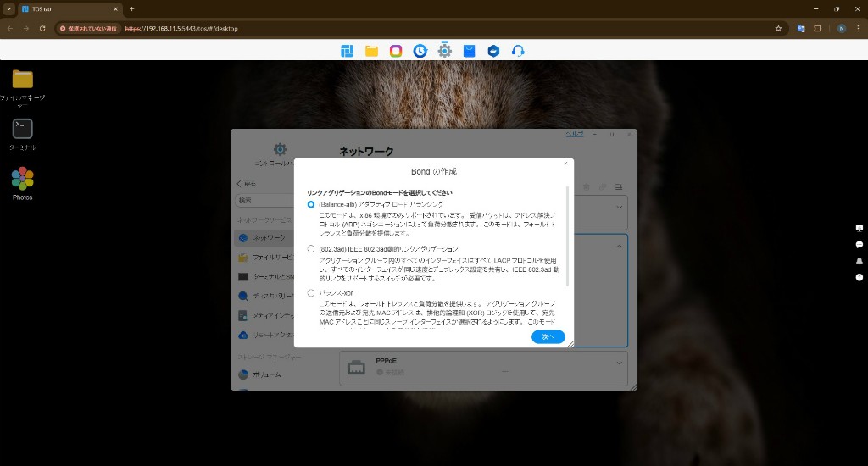Image resolution: width=868 pixels, height=466 pixels.
Task: Click the PPPoE label text
Action: [386, 361]
